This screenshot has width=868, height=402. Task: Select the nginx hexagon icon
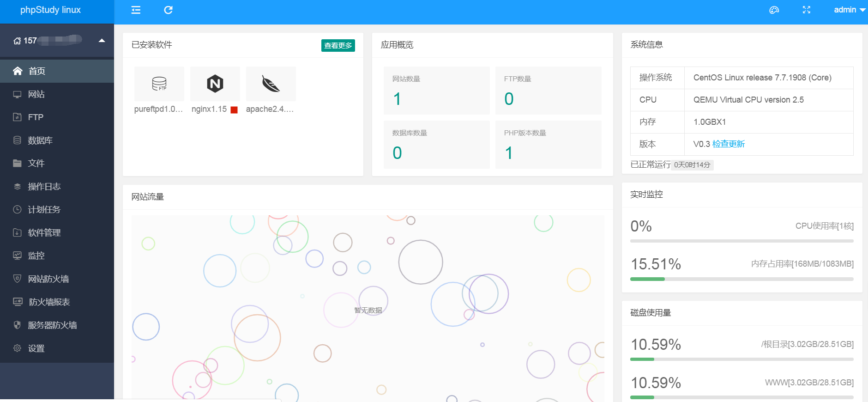[215, 84]
